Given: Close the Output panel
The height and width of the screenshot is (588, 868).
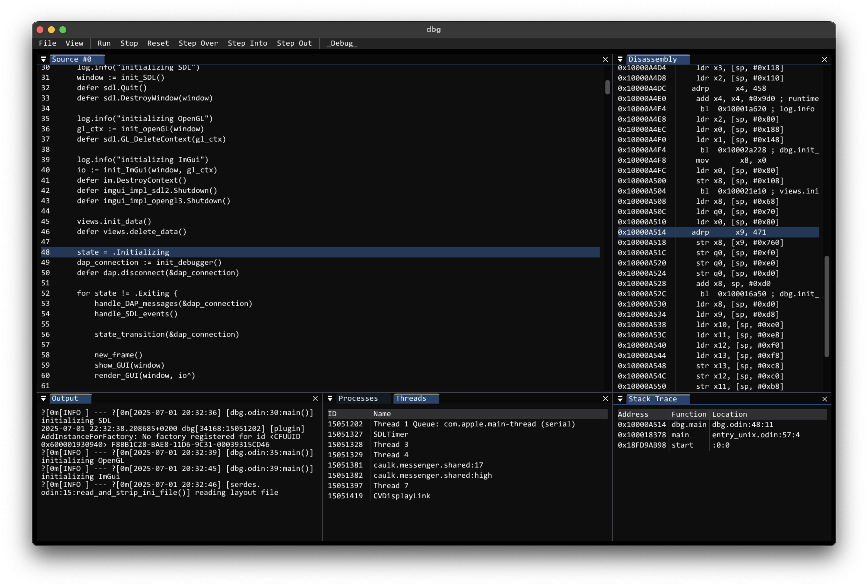Looking at the screenshot, I should [315, 399].
